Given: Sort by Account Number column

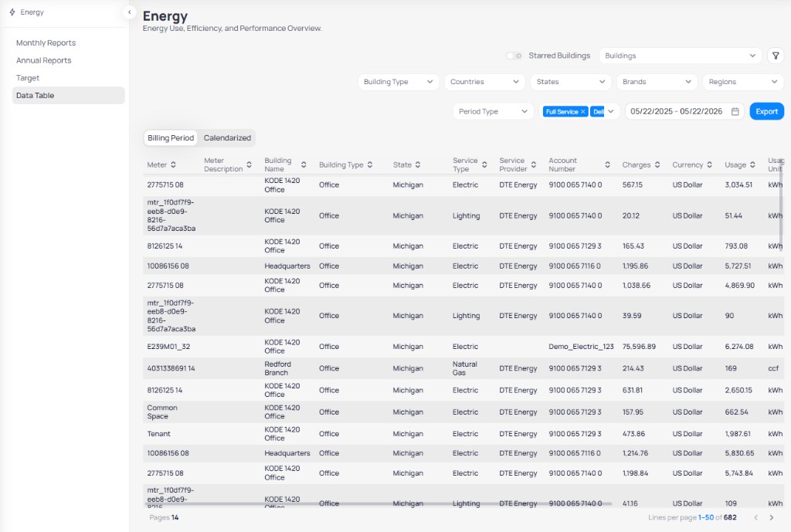Looking at the screenshot, I should click(607, 164).
